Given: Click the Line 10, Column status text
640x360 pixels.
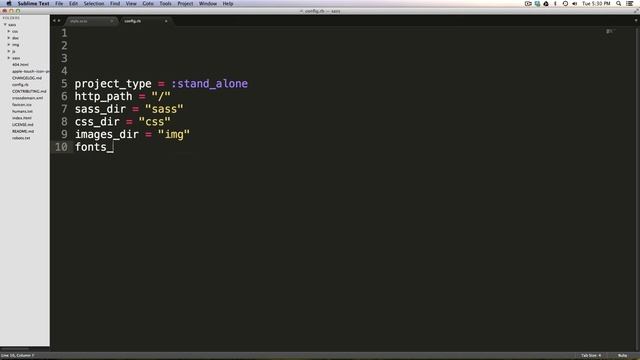Looking at the screenshot, I should tap(18, 356).
